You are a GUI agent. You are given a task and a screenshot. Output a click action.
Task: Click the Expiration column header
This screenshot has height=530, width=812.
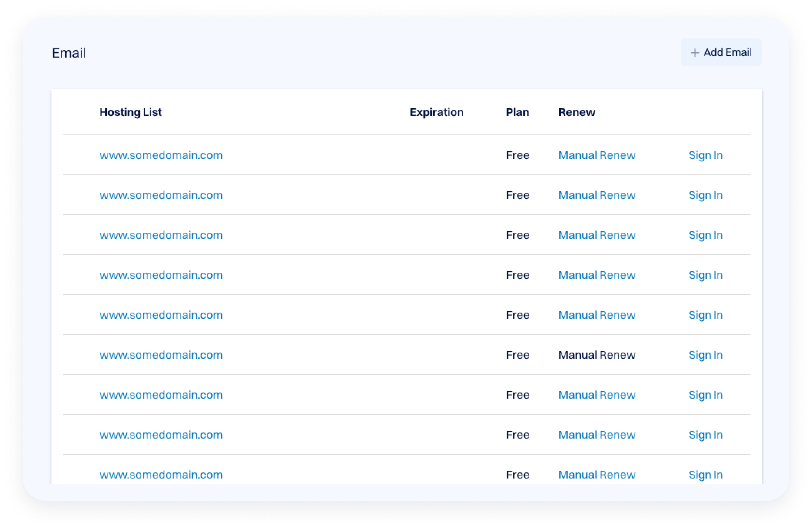coord(436,112)
